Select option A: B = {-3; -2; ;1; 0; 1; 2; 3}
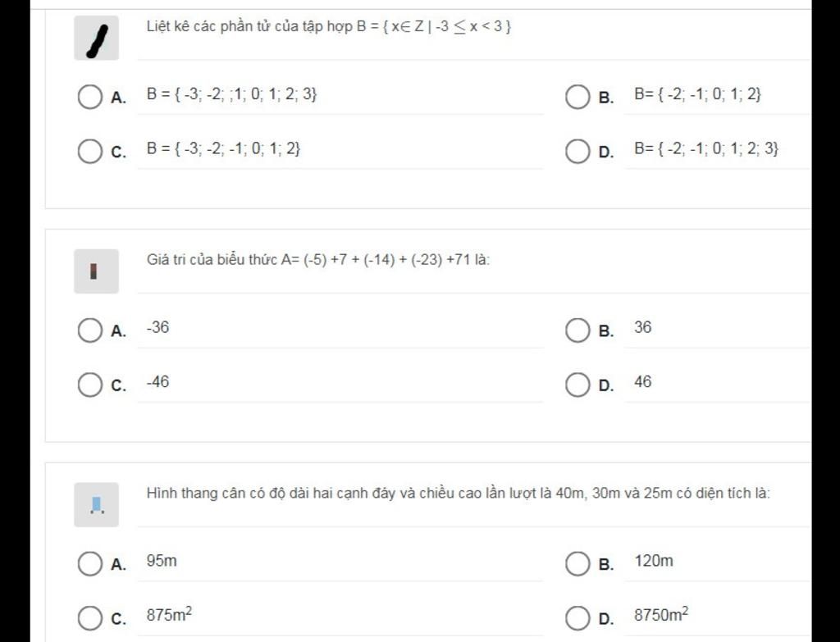The width and height of the screenshot is (840, 642). point(90,97)
